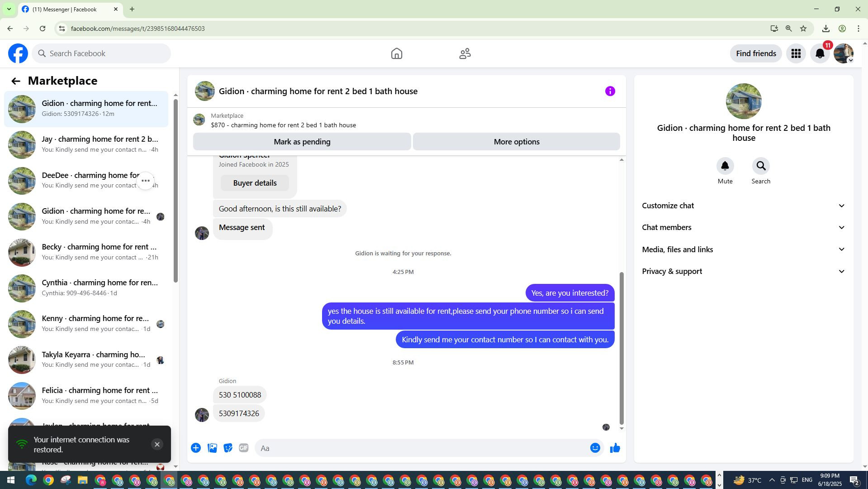Screen dimensions: 868x489
Task: Click the message bubble 5309174326
Action: pyautogui.click(x=239, y=414)
